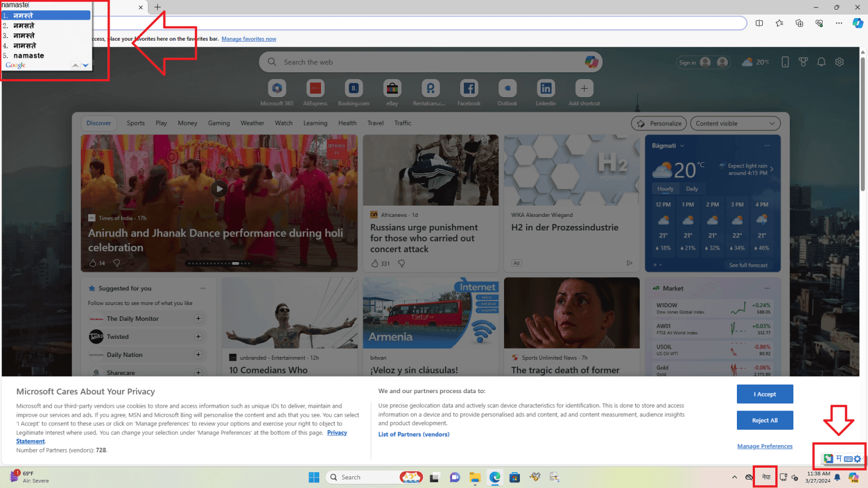
Task: Open Edge settings and more menu
Action: (839, 23)
